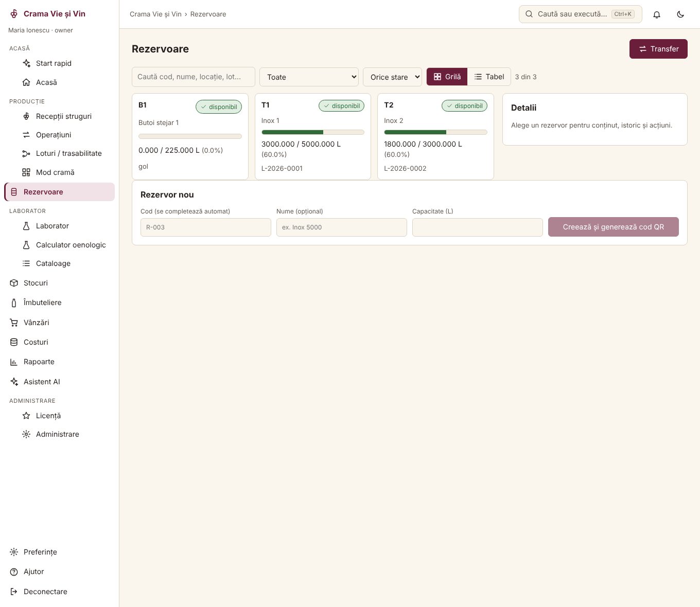Toggle dark mode moon icon
The image size is (700, 607).
pyautogui.click(x=680, y=14)
